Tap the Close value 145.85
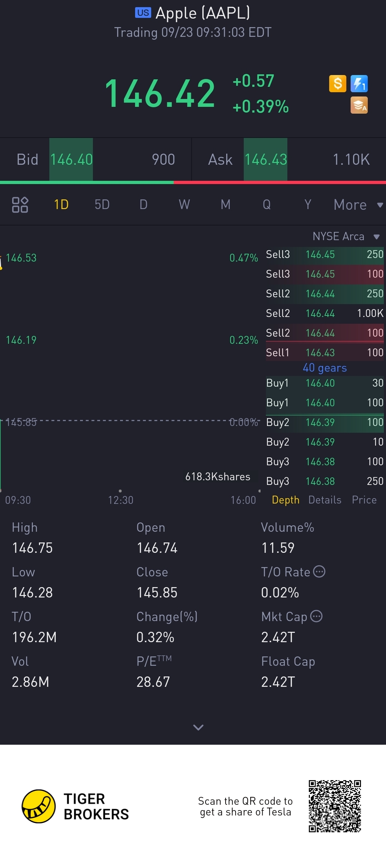The width and height of the screenshot is (386, 868). pyautogui.click(x=157, y=592)
